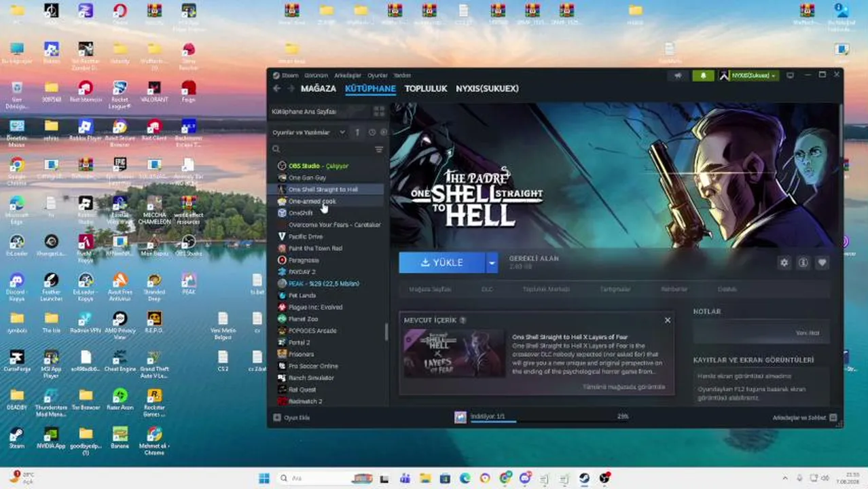The image size is (868, 489).
Task: Open NVIDIA App desktop shortcut
Action: coord(50,439)
